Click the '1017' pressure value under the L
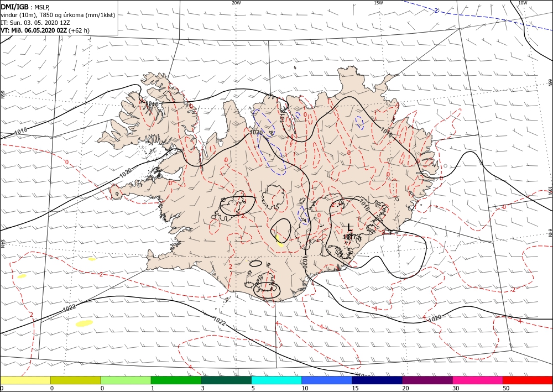This screenshot has width=553, height=392. pos(349,237)
